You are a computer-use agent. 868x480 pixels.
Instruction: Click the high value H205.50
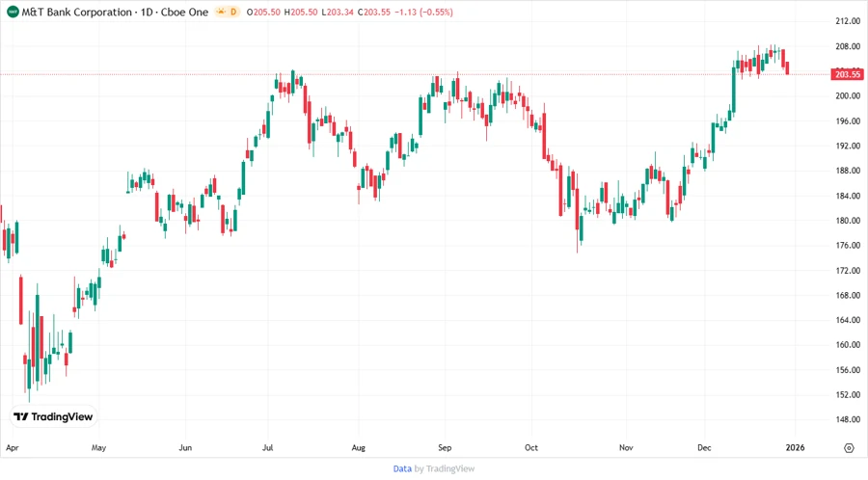[301, 12]
